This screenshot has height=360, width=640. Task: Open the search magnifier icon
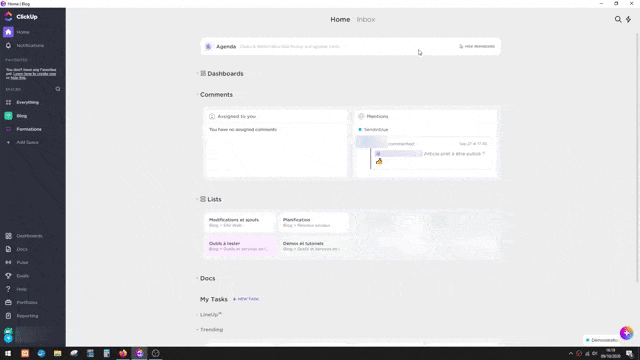[618, 19]
